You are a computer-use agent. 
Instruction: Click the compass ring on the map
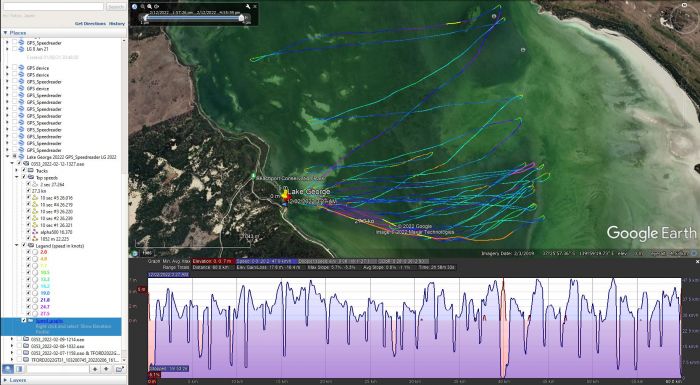tap(682, 18)
